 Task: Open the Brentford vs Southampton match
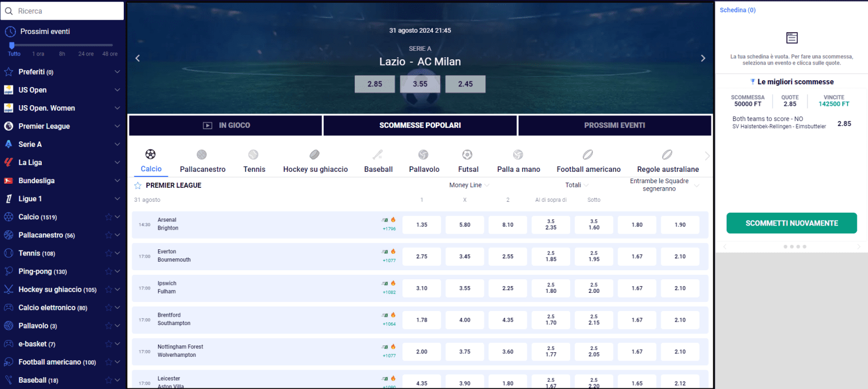[174, 319]
